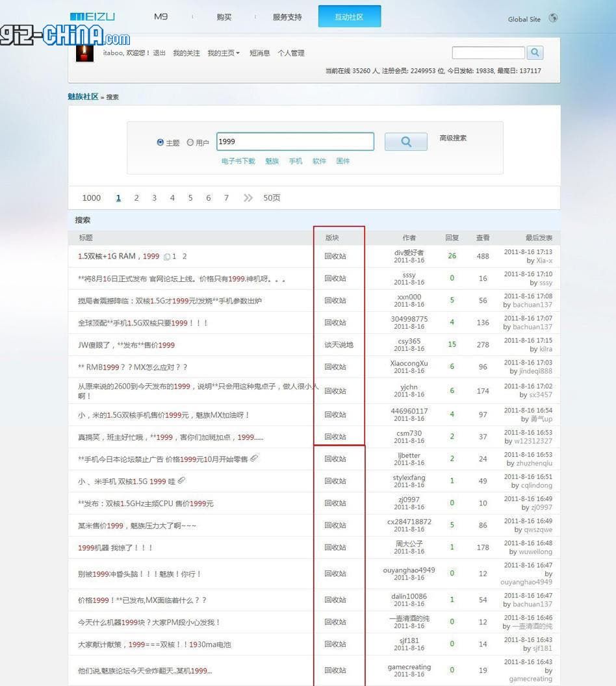Open the 购买 nav tab
This screenshot has width=616, height=686.
tap(224, 17)
